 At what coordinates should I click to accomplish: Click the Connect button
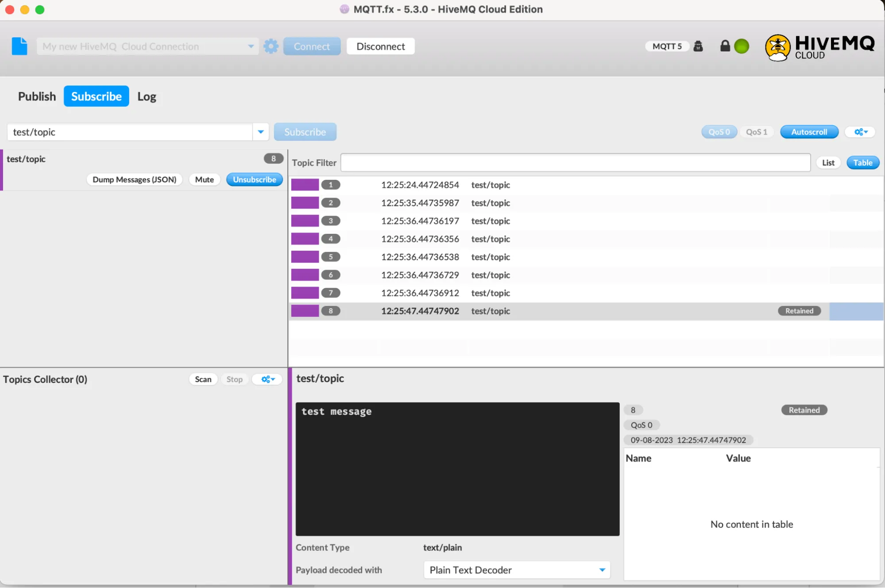[312, 46]
